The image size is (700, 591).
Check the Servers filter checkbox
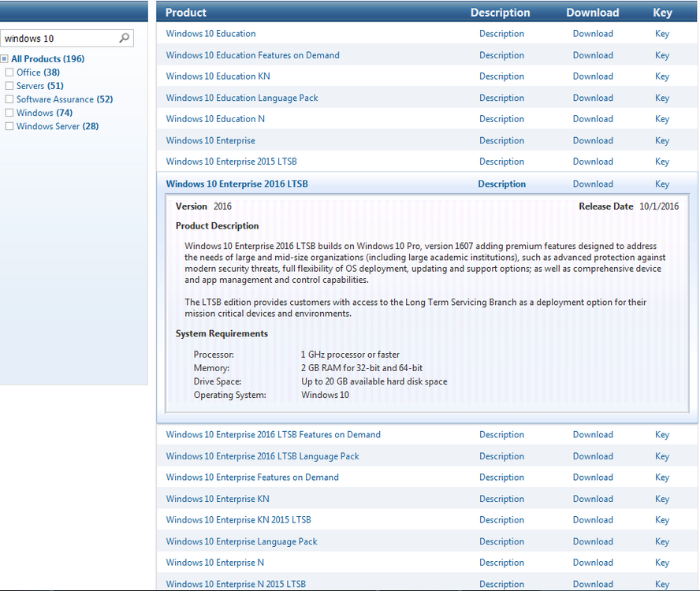pyautogui.click(x=9, y=86)
